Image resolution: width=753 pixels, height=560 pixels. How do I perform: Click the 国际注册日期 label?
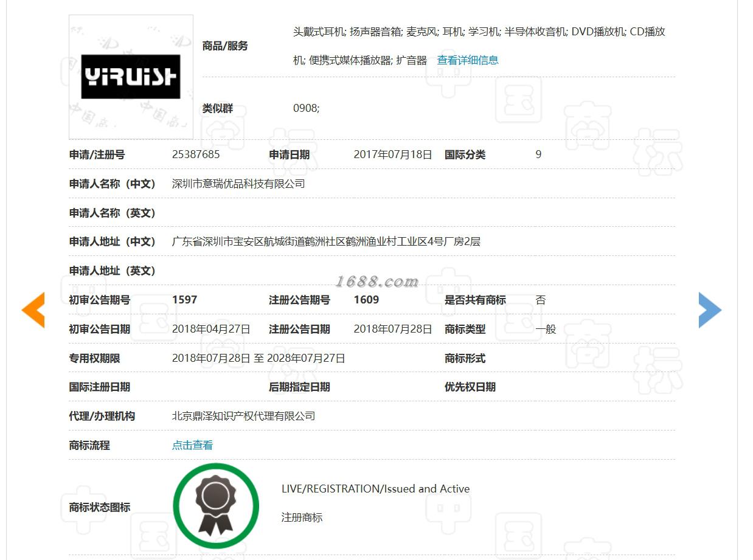99,387
